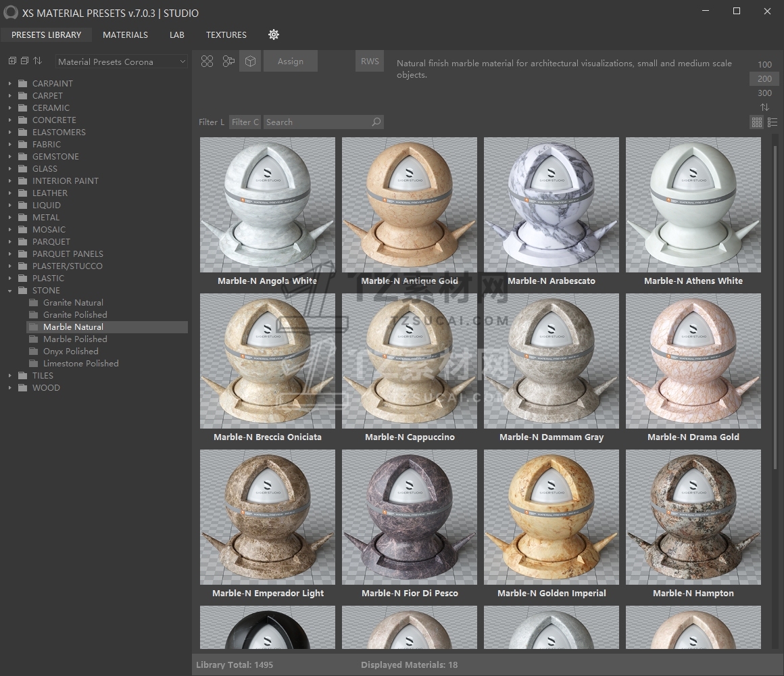Open the TEXTURES tab
This screenshot has width=784, height=676.
click(226, 34)
